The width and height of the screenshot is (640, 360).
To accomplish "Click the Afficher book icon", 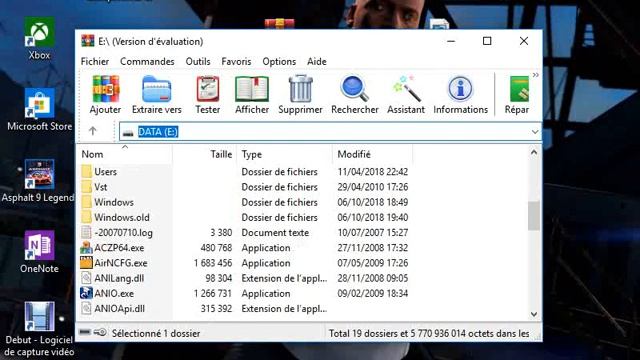I will [x=252, y=89].
